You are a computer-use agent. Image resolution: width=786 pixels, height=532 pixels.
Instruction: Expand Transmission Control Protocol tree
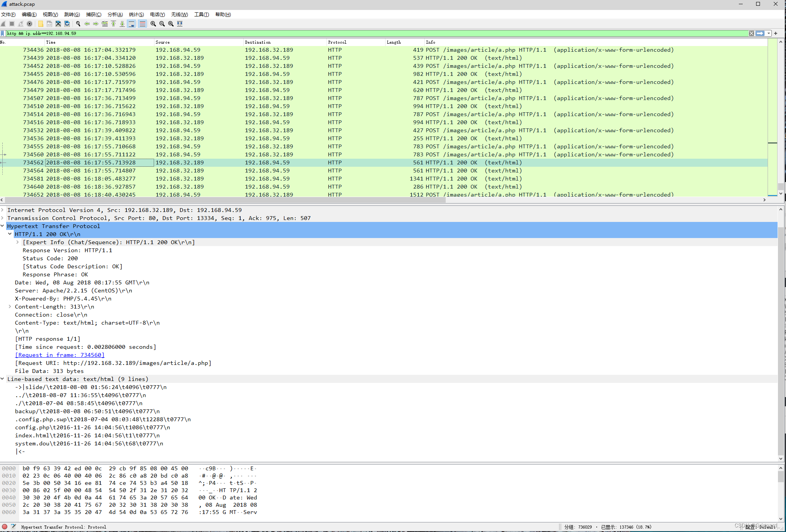tap(2, 218)
